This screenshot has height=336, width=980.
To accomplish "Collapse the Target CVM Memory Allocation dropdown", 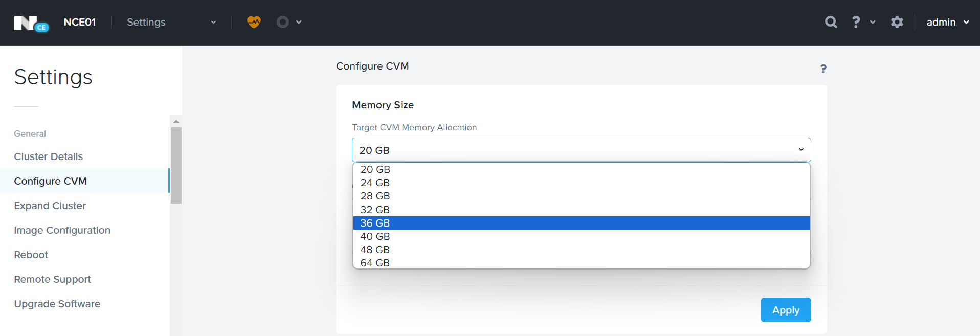I will tap(581, 150).
